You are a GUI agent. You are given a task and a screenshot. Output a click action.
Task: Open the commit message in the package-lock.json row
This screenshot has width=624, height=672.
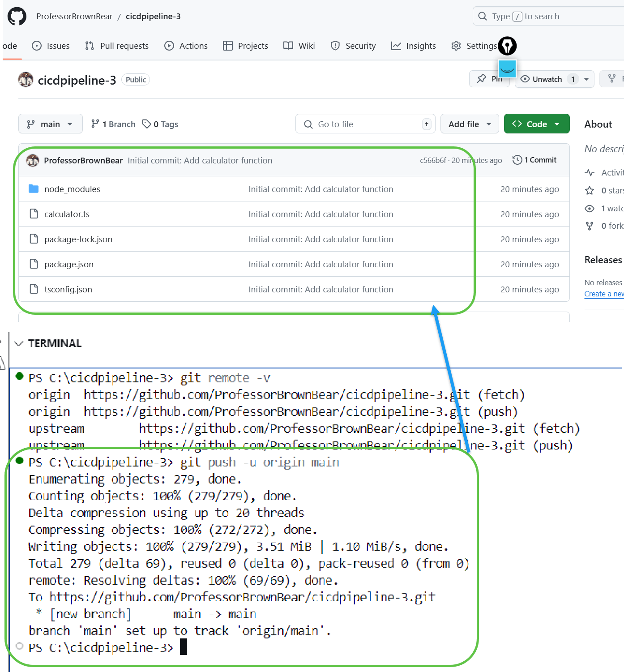point(321,239)
